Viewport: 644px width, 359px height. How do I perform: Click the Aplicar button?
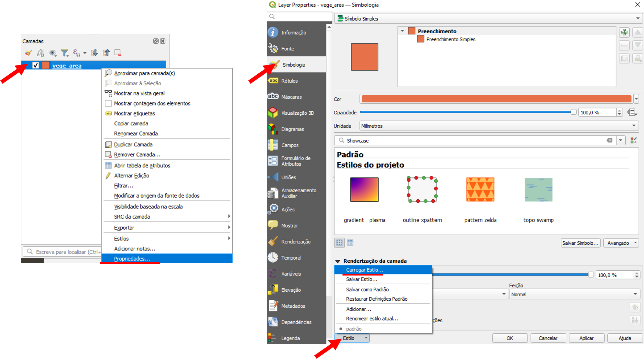[x=586, y=338]
